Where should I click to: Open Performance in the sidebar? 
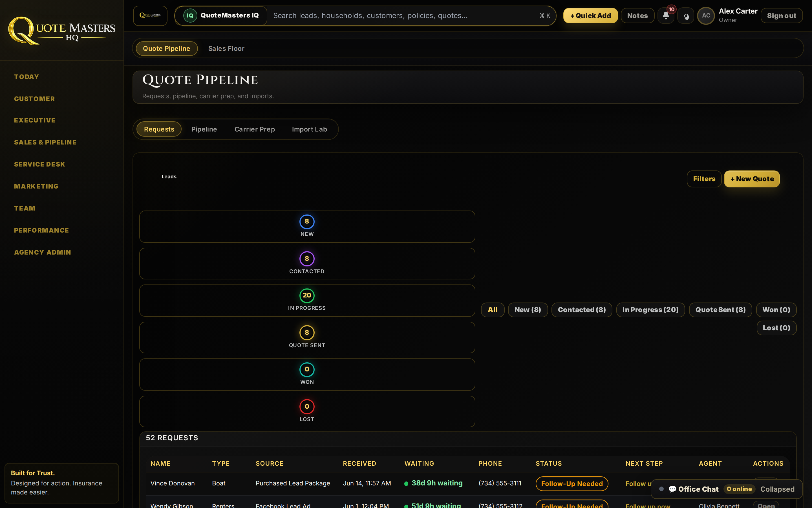tap(42, 230)
